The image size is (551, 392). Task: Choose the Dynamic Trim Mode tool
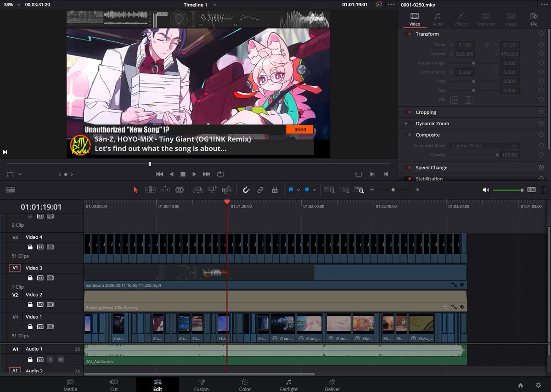165,190
